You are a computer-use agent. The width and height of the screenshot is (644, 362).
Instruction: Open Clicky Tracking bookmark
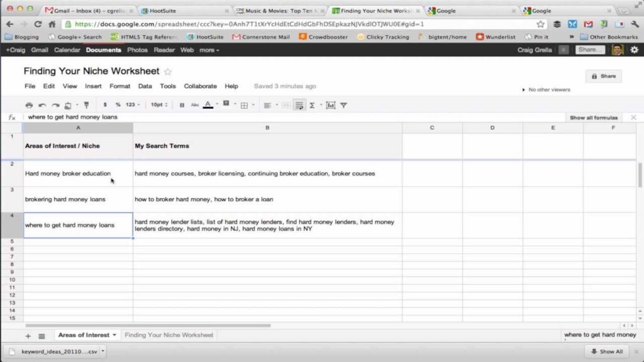tap(383, 37)
